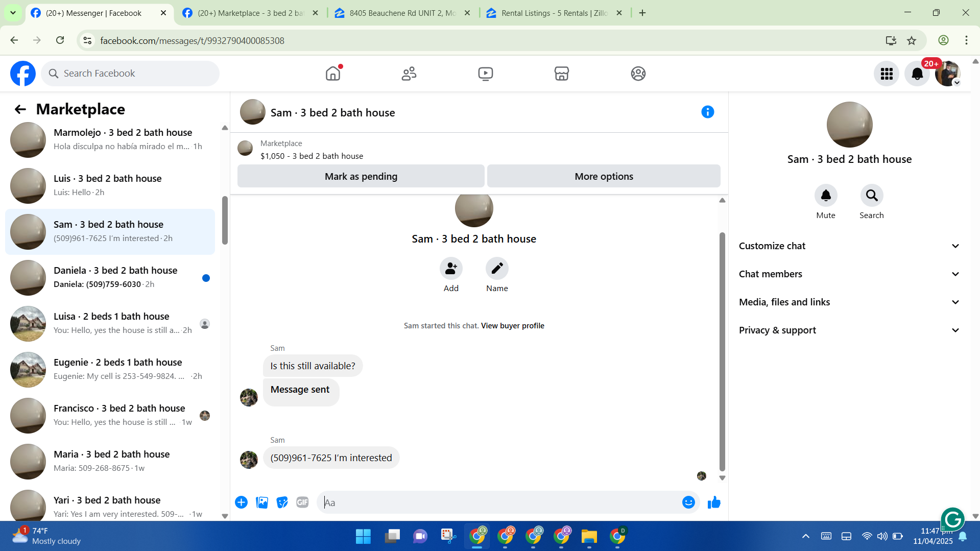Click the message thread scrollbar
Screen dimensions: 980x551
coord(722,352)
